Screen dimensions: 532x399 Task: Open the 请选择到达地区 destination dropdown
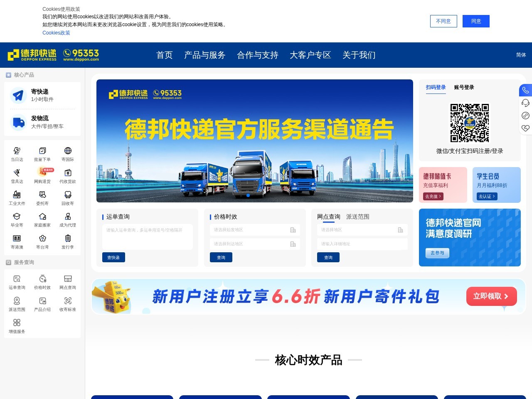coord(255,244)
